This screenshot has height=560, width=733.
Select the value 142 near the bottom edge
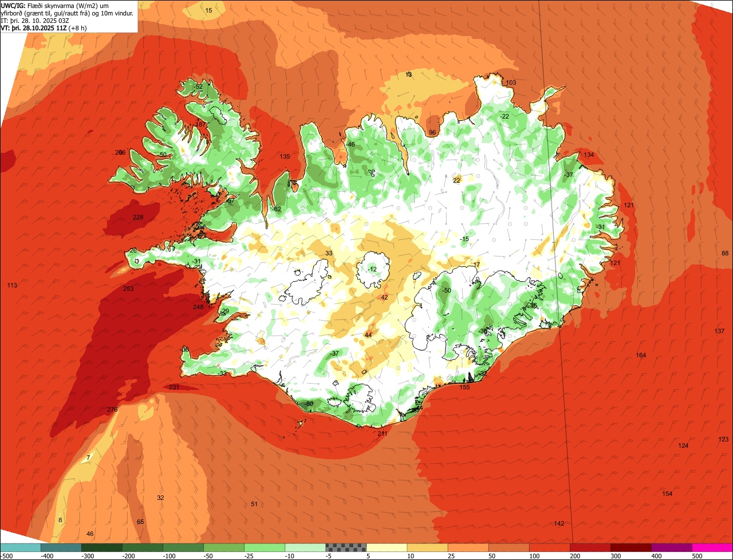click(x=559, y=523)
